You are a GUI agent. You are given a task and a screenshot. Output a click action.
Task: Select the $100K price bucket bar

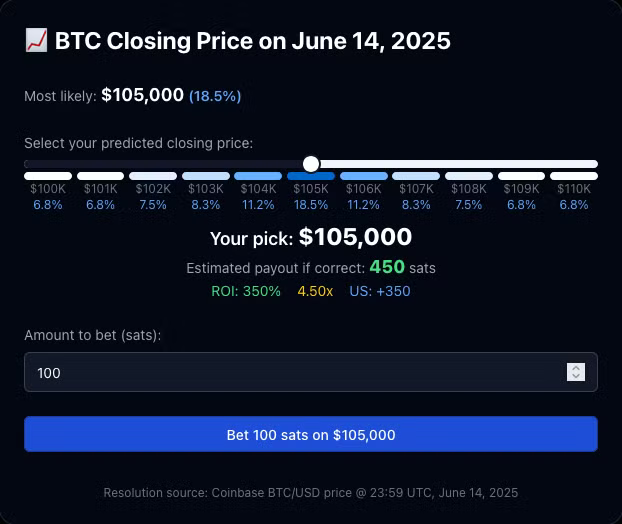[x=48, y=176]
